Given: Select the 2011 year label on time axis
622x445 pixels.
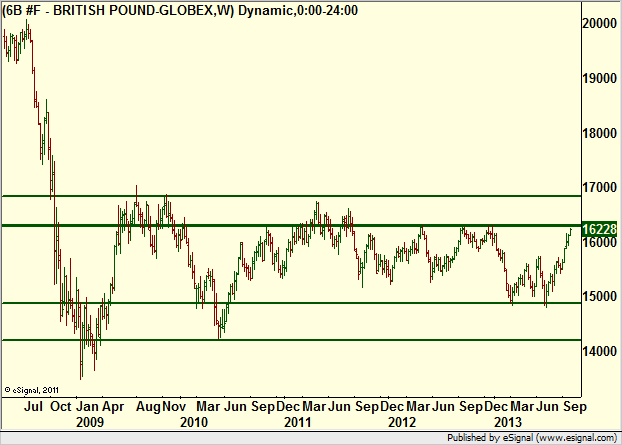Looking at the screenshot, I should pyautogui.click(x=298, y=422).
